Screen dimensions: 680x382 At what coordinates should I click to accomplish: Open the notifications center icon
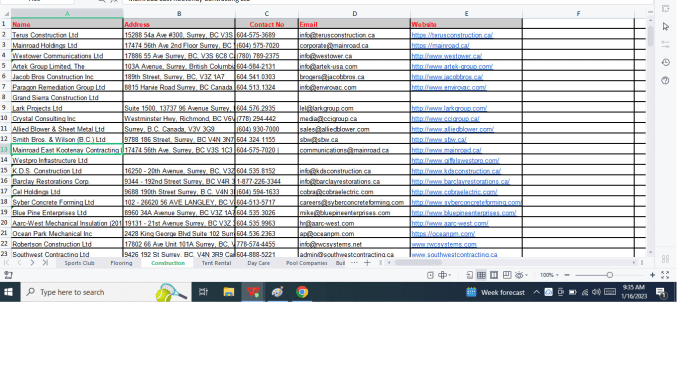[x=661, y=293]
